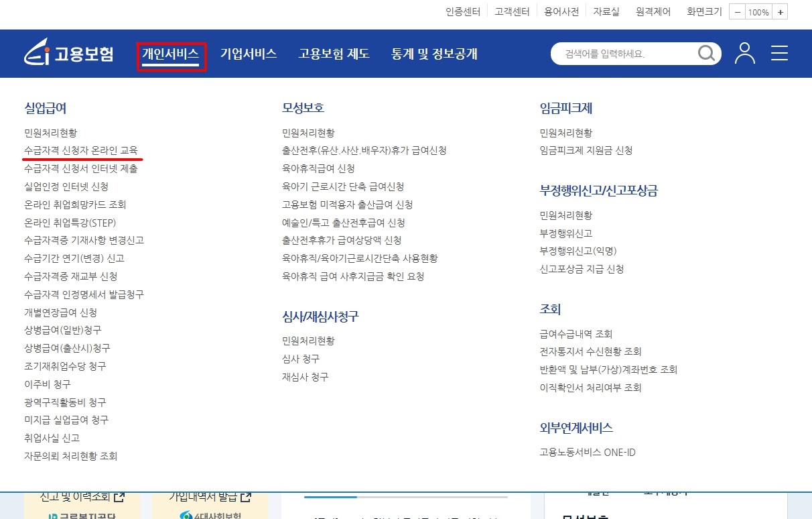Click the 실업급여 section heading

tap(46, 108)
